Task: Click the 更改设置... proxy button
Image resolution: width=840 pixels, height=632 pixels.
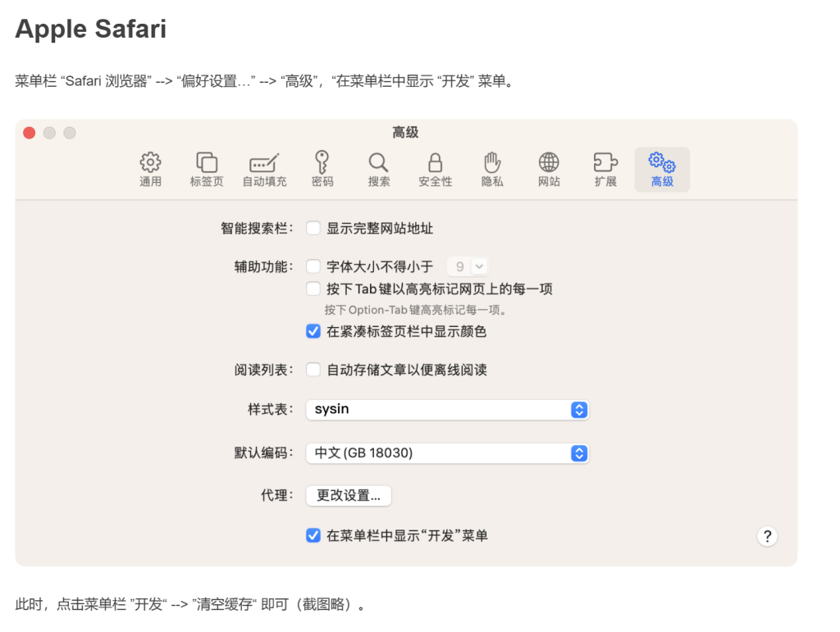Action: [x=349, y=496]
